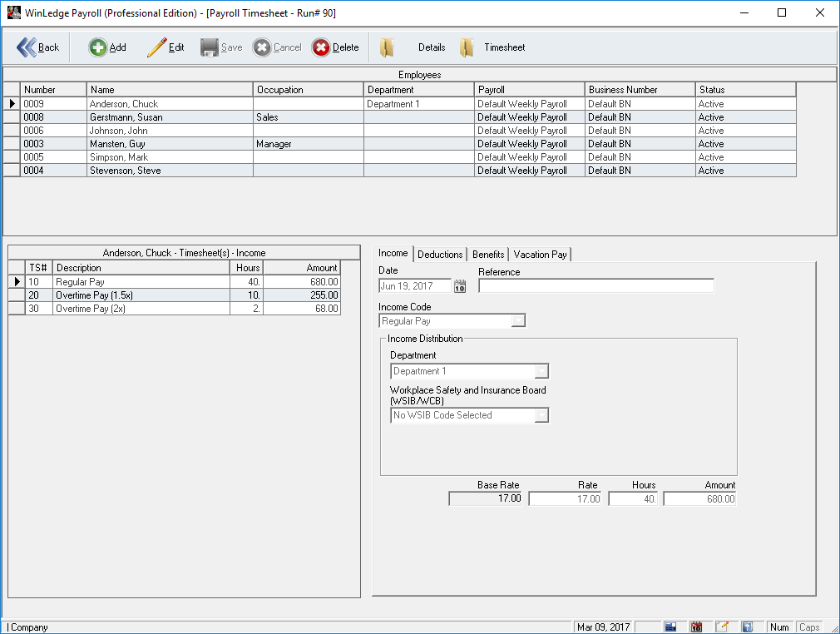Click the Reference input field
Screen dimensions: 840x634
pyautogui.click(x=595, y=286)
